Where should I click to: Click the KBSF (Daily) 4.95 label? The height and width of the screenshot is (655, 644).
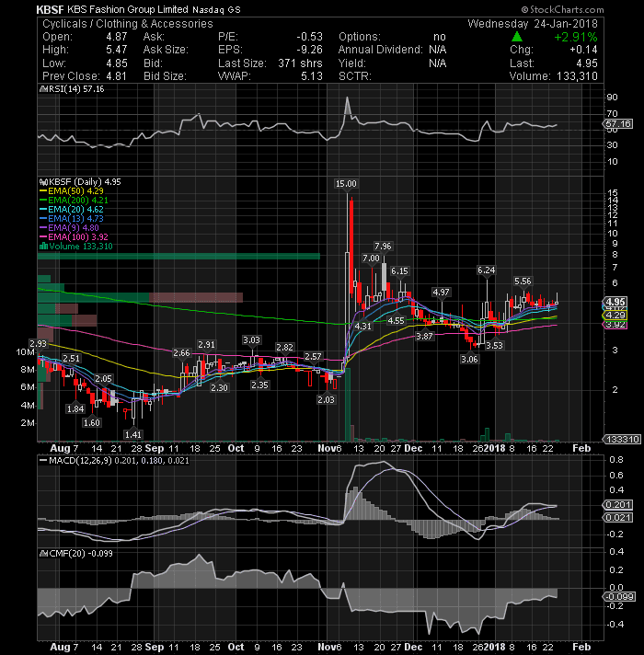point(80,182)
